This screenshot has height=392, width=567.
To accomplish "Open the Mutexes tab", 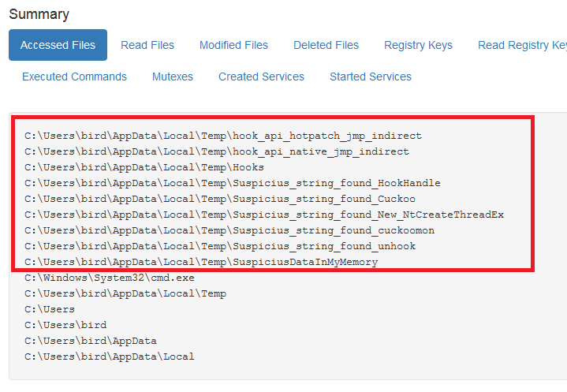I will click(173, 77).
